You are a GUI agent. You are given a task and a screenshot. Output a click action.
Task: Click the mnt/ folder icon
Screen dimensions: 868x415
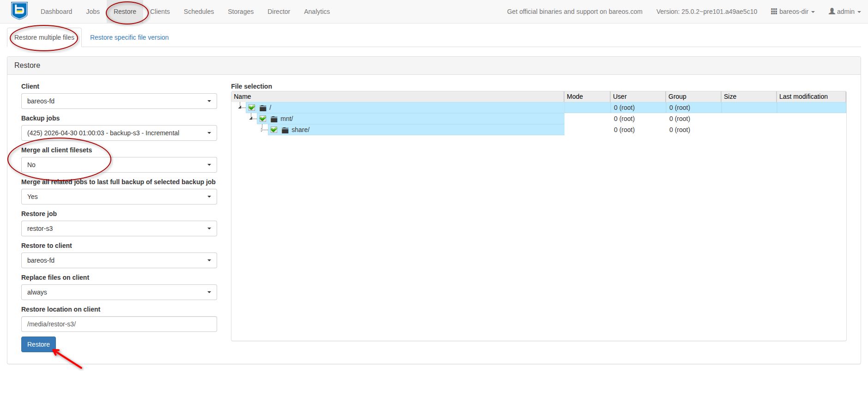(274, 119)
